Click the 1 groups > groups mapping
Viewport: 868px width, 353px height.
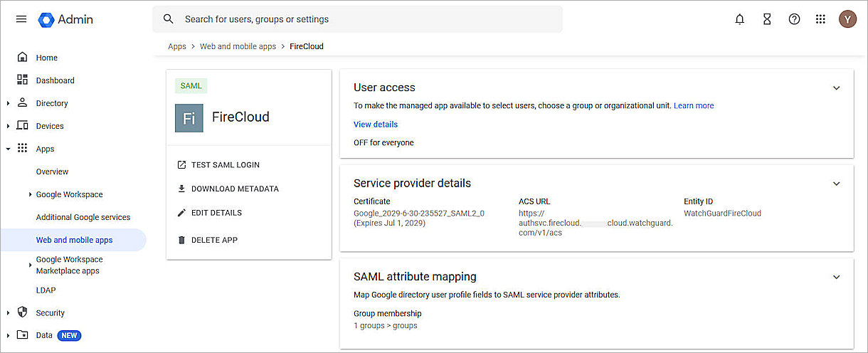click(x=386, y=326)
